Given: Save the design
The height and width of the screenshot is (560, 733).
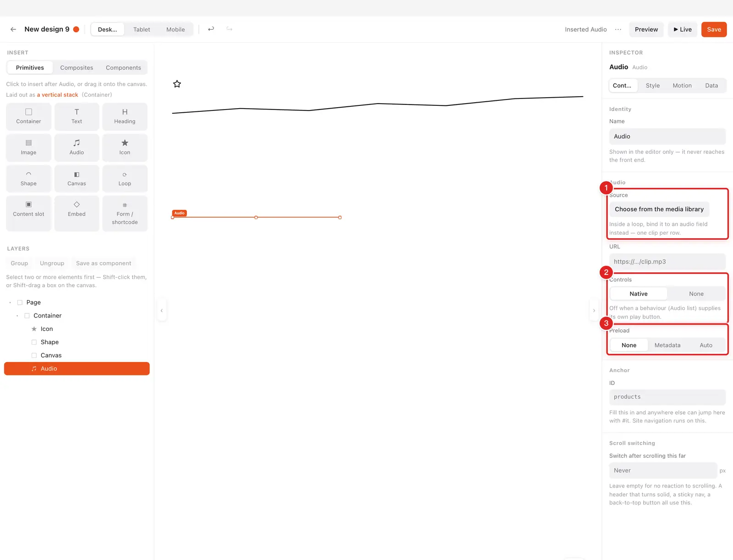Looking at the screenshot, I should (x=714, y=29).
